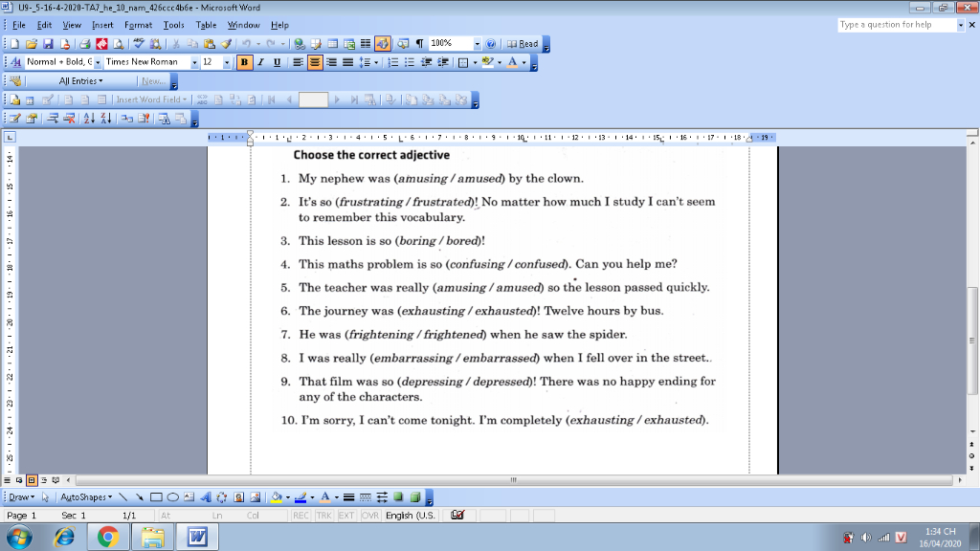The image size is (980, 551).
Task: Toggle Italic formatting
Action: pos(260,62)
